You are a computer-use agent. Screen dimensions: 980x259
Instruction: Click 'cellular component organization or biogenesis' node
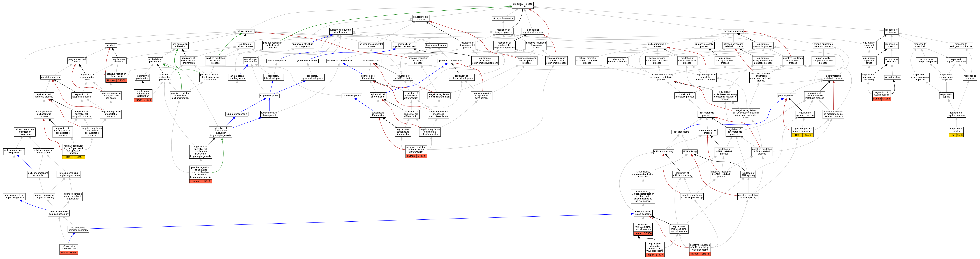(25, 132)
